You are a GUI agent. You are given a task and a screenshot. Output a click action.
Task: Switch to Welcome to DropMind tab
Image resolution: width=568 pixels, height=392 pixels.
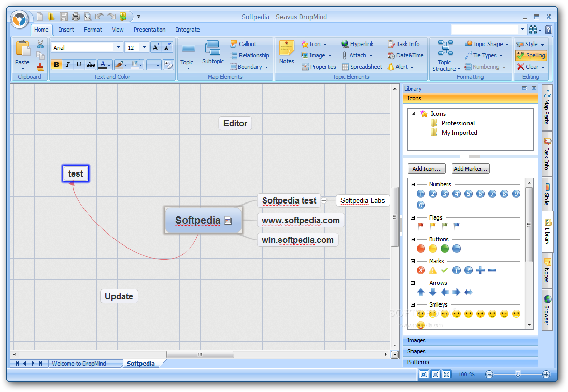(x=79, y=364)
